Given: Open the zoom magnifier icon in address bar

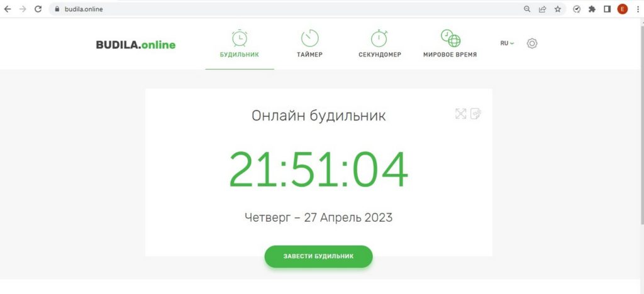Looking at the screenshot, I should click(527, 9).
